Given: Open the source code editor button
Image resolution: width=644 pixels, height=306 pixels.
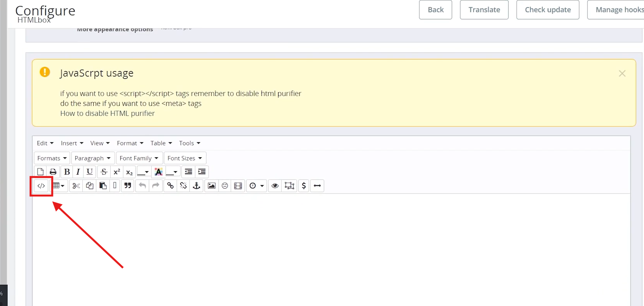Looking at the screenshot, I should (x=41, y=186).
